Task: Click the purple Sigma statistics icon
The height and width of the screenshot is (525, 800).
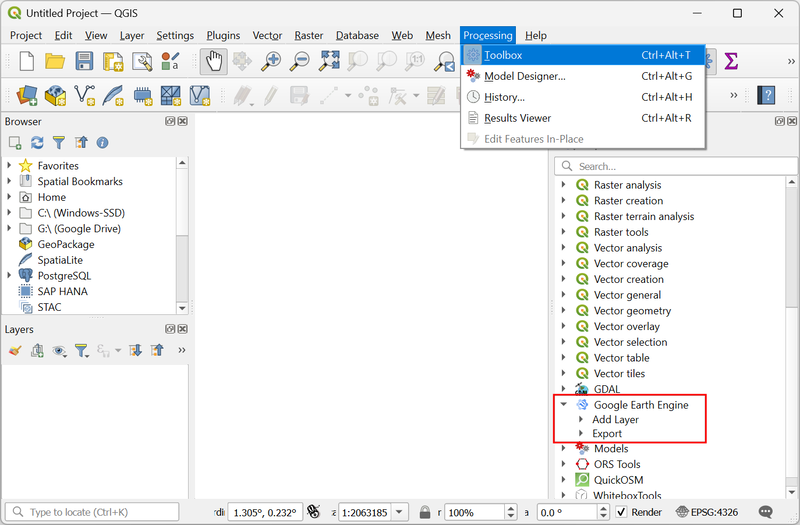Action: click(x=731, y=61)
